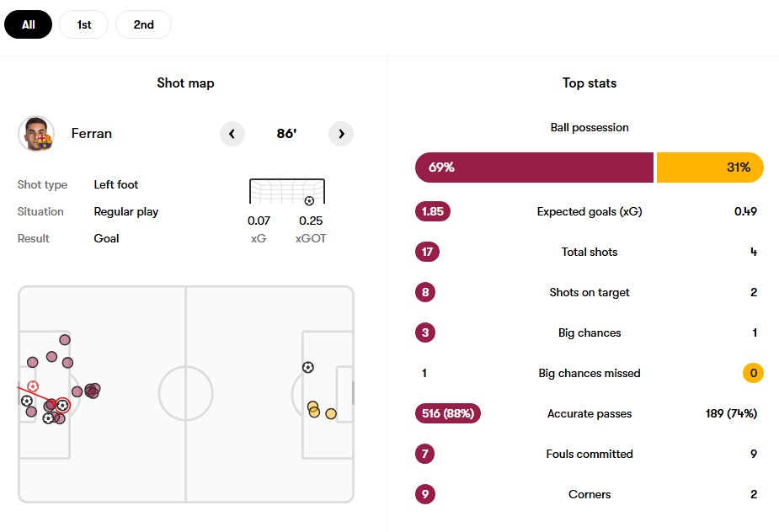The height and width of the screenshot is (532, 779).
Task: Click the 69% maroon possession bar
Action: coord(534,168)
